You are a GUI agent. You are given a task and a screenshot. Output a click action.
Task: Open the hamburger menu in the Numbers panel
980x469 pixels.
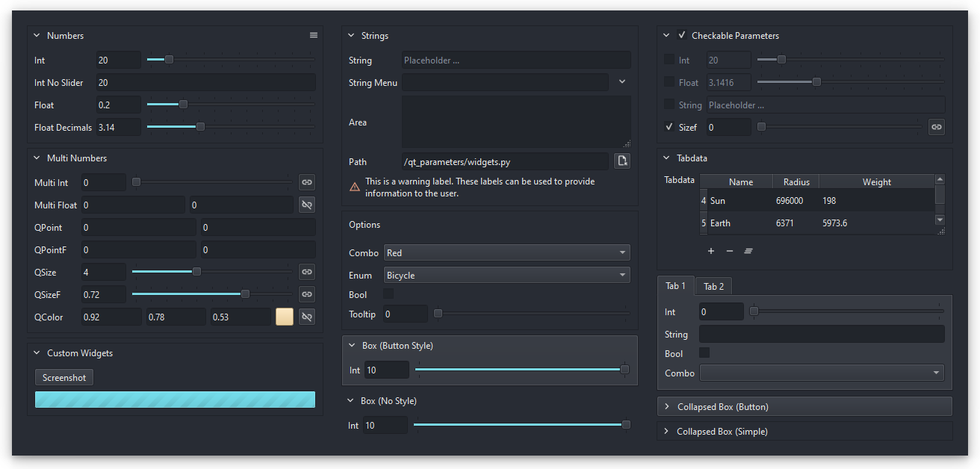(313, 34)
